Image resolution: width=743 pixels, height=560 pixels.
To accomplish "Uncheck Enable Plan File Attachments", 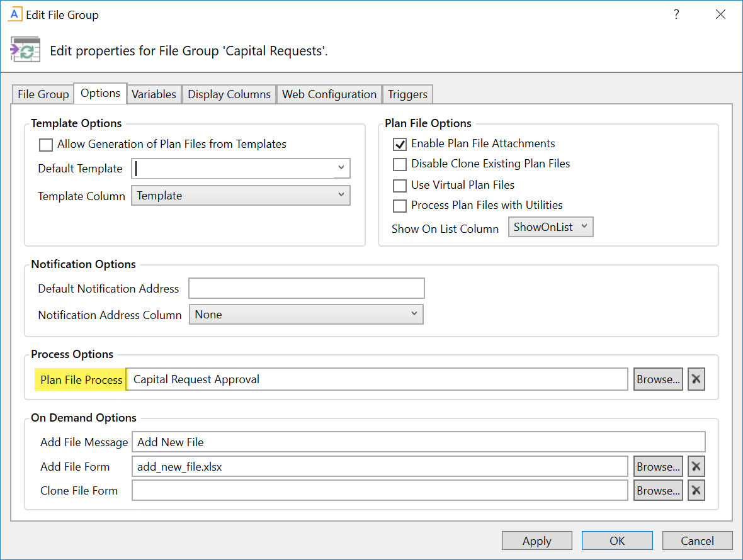I will click(x=400, y=144).
